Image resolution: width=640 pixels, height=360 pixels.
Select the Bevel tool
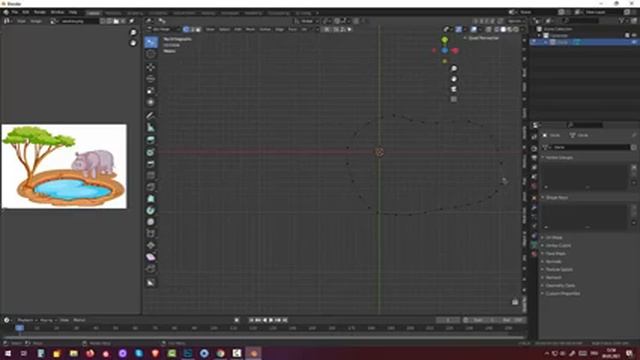pos(151,176)
